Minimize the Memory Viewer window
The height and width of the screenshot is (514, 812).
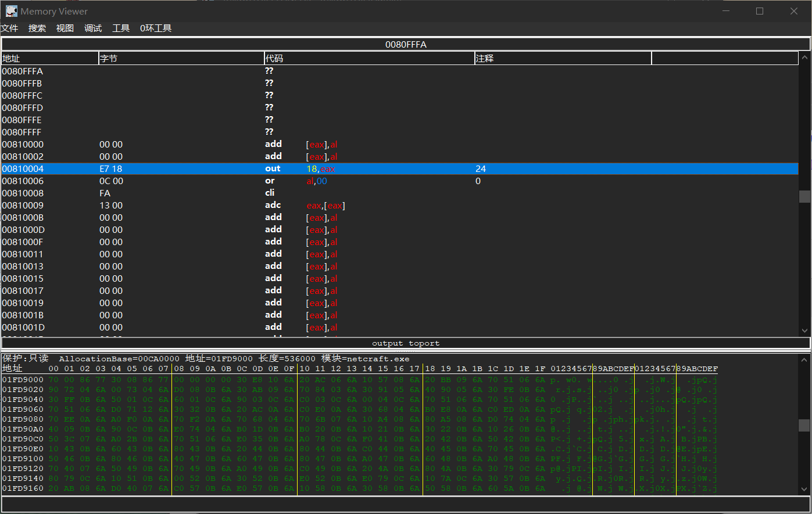[725, 11]
